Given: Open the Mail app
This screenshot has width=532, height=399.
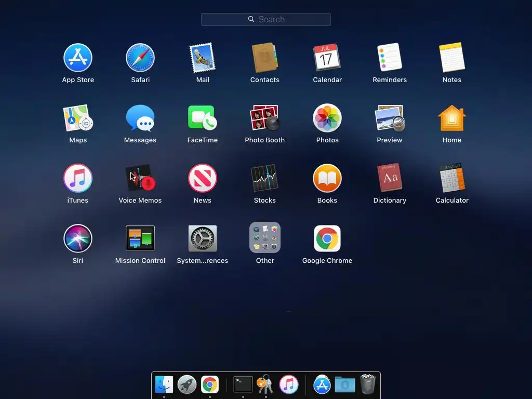Looking at the screenshot, I should pos(203,58).
